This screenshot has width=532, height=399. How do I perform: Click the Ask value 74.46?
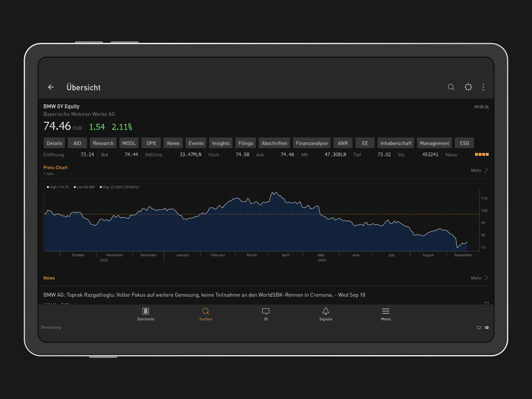point(287,154)
